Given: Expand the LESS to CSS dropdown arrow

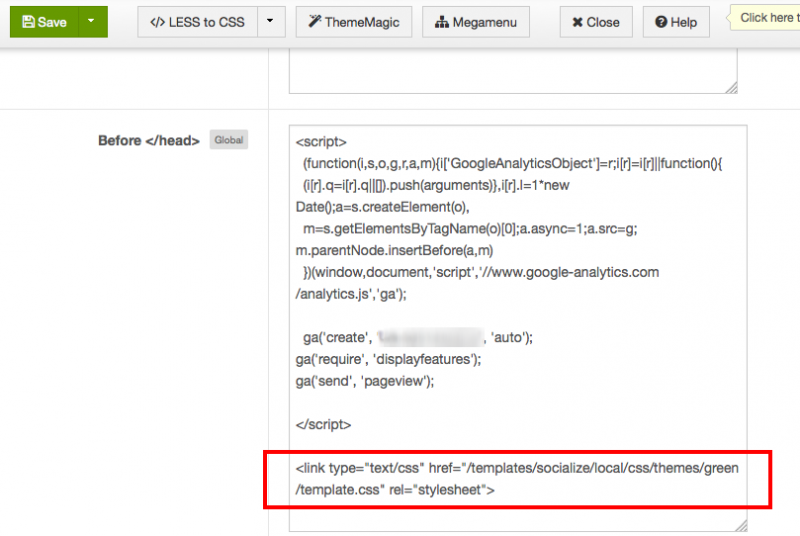Looking at the screenshot, I should click(x=271, y=22).
